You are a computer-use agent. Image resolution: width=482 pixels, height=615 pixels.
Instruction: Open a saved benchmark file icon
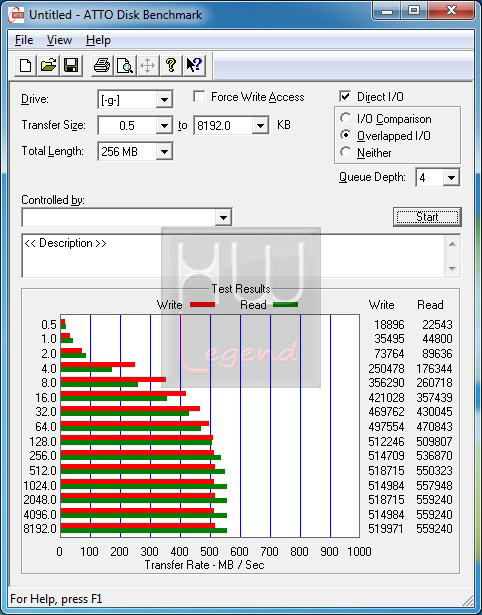[x=48, y=65]
